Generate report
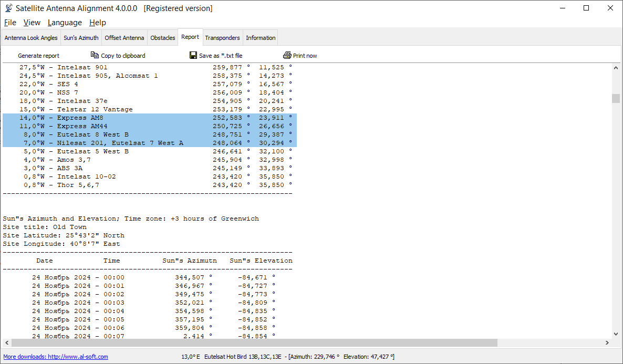Viewport: 623px width, 364px height. (x=38, y=56)
